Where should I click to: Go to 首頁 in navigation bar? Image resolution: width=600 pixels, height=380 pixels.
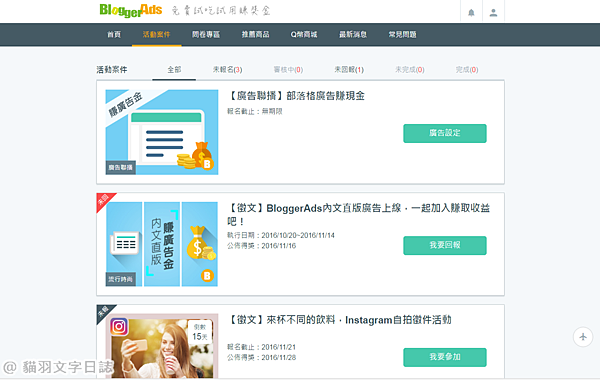[114, 34]
